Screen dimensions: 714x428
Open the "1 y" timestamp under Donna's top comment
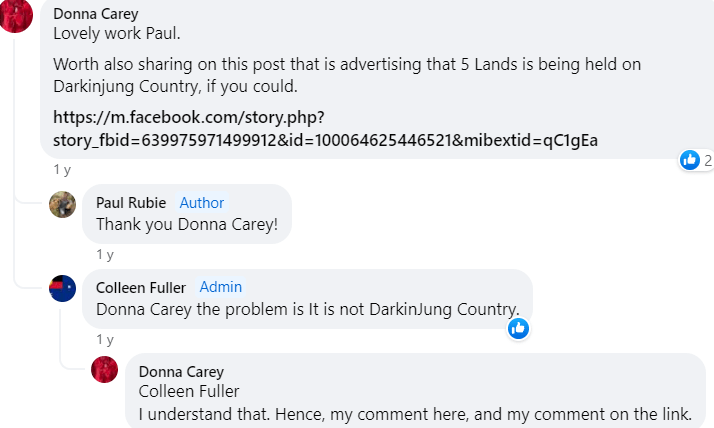coord(62,169)
